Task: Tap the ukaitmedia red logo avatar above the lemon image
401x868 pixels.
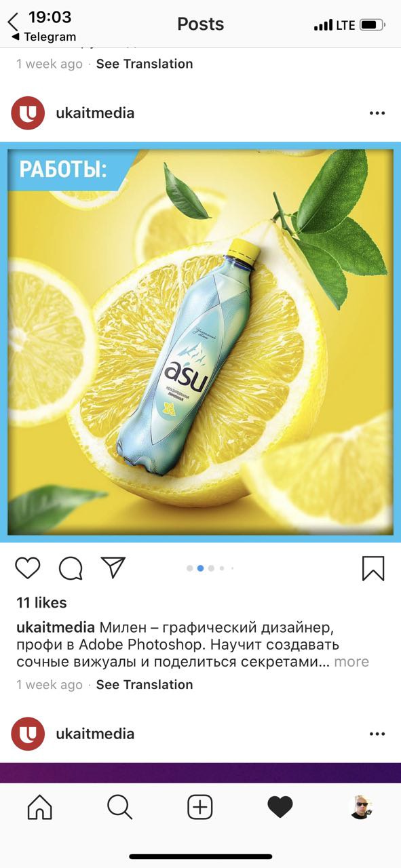Action: point(28,113)
